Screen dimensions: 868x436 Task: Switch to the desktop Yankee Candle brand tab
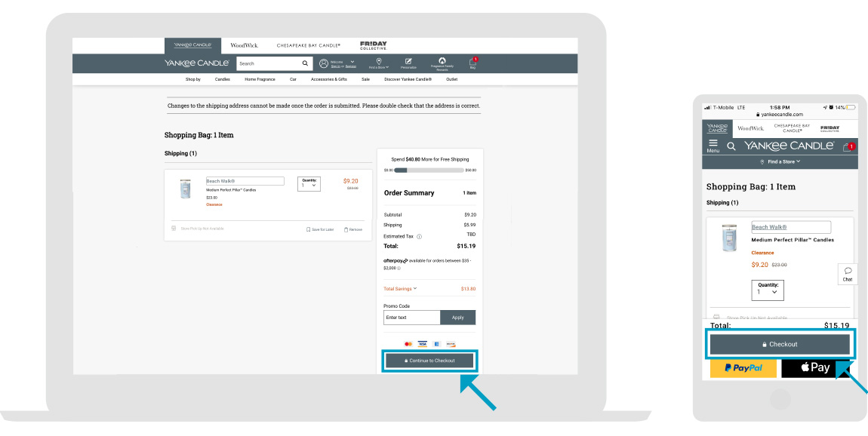[x=192, y=45]
